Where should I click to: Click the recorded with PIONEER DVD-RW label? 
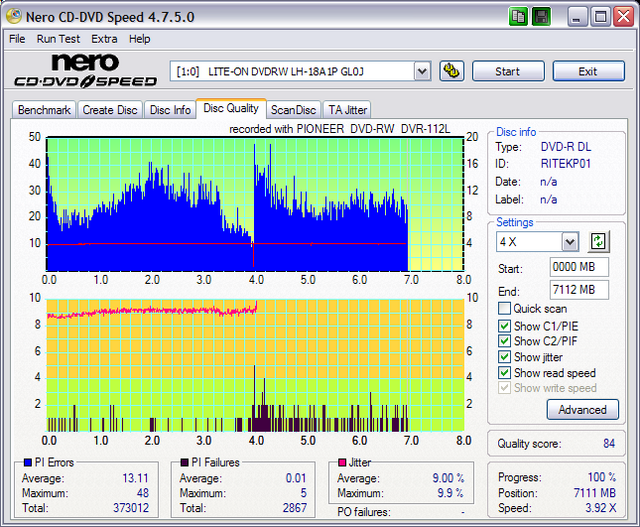pos(340,129)
